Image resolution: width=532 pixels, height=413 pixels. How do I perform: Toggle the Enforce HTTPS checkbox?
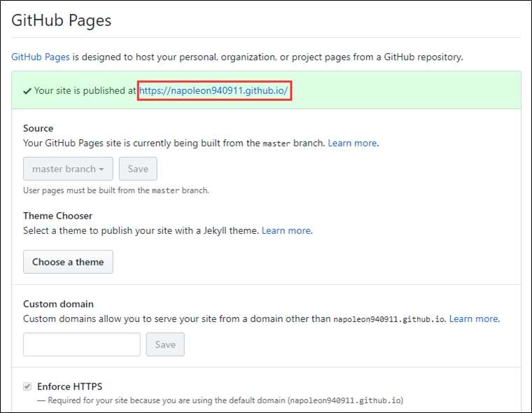click(x=27, y=386)
